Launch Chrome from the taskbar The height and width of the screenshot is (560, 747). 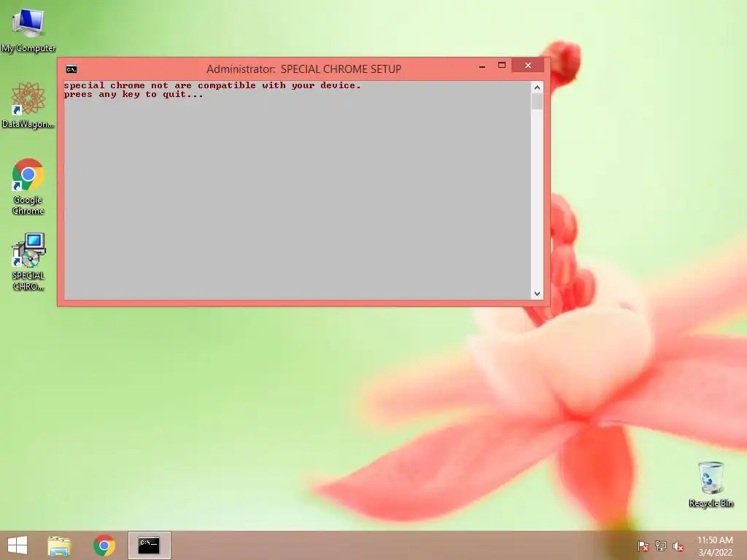(x=104, y=545)
